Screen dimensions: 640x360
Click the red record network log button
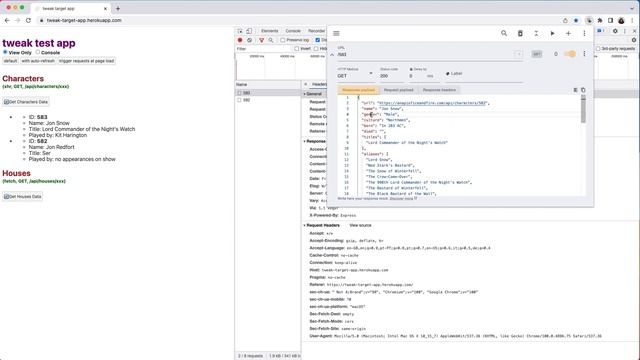coord(240,40)
